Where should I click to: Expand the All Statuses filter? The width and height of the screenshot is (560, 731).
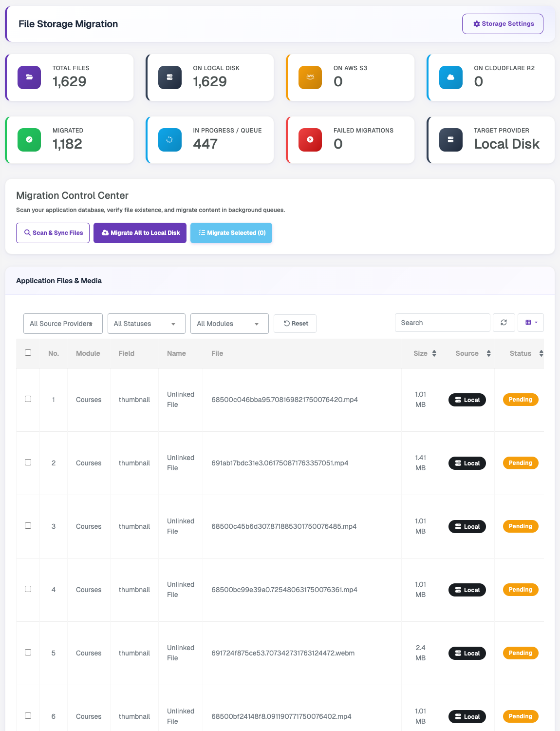click(x=147, y=324)
